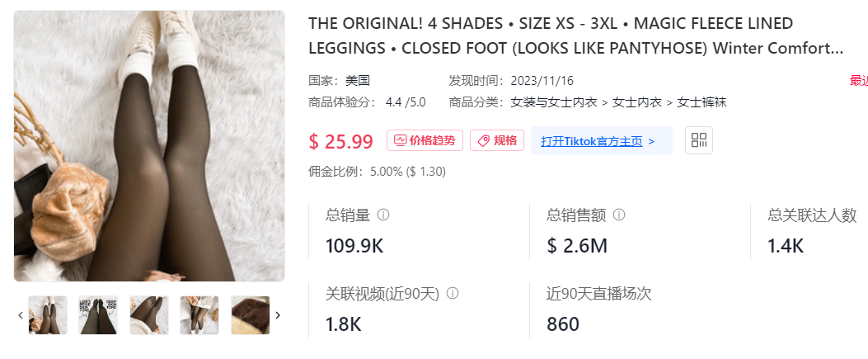Select the thumbnail with tone comparison text
Image resolution: width=868 pixels, height=359 pixels.
point(98,315)
